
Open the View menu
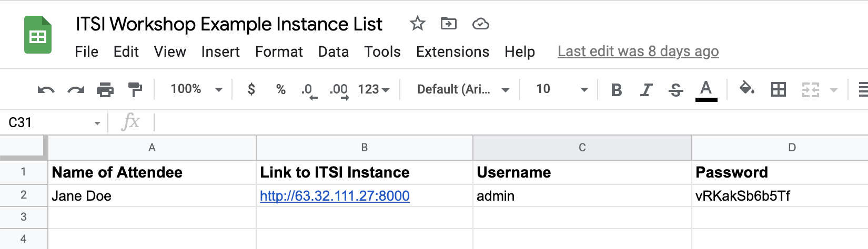(170, 52)
